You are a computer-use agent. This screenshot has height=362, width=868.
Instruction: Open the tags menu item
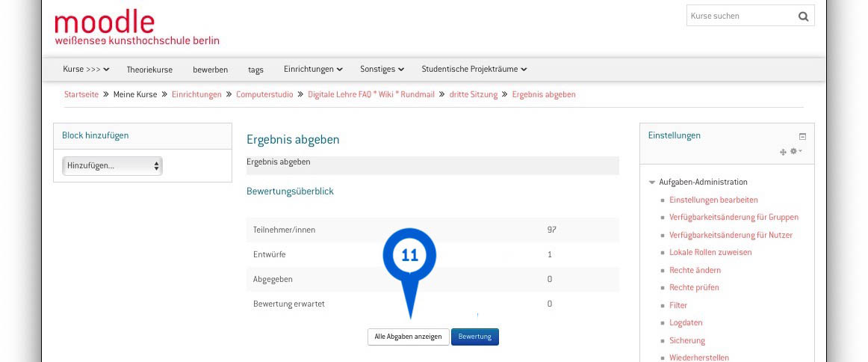255,70
